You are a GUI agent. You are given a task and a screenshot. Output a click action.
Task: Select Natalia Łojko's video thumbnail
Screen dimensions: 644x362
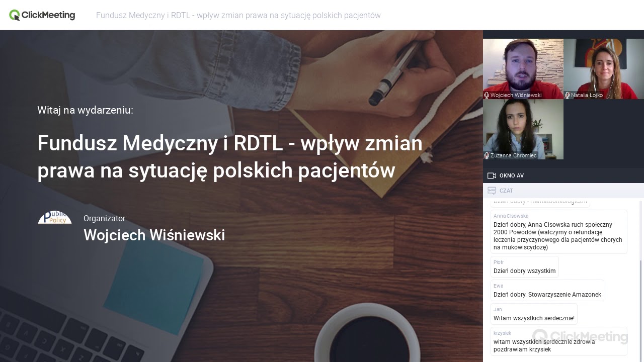tap(604, 69)
